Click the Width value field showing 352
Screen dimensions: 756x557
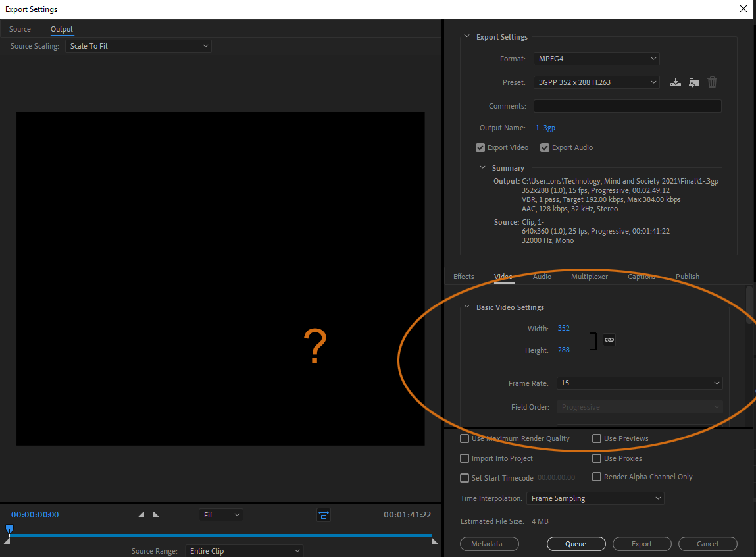pos(563,327)
